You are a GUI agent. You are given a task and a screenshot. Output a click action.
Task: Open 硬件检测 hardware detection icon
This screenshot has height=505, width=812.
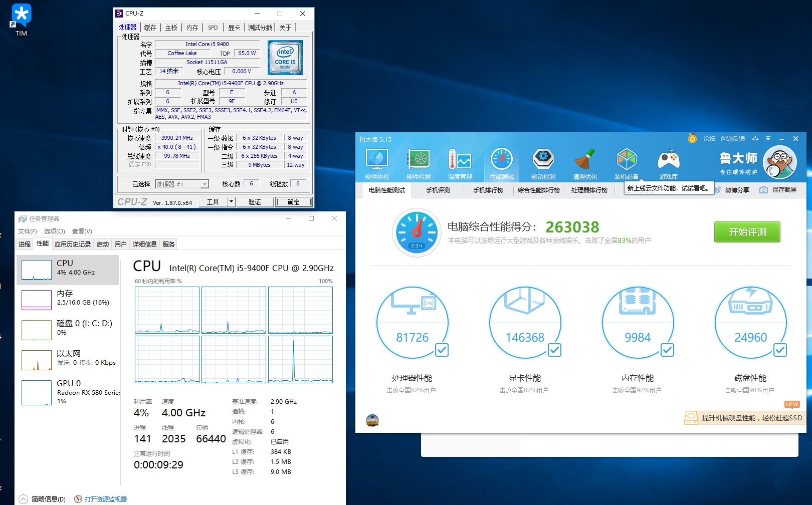(419, 164)
